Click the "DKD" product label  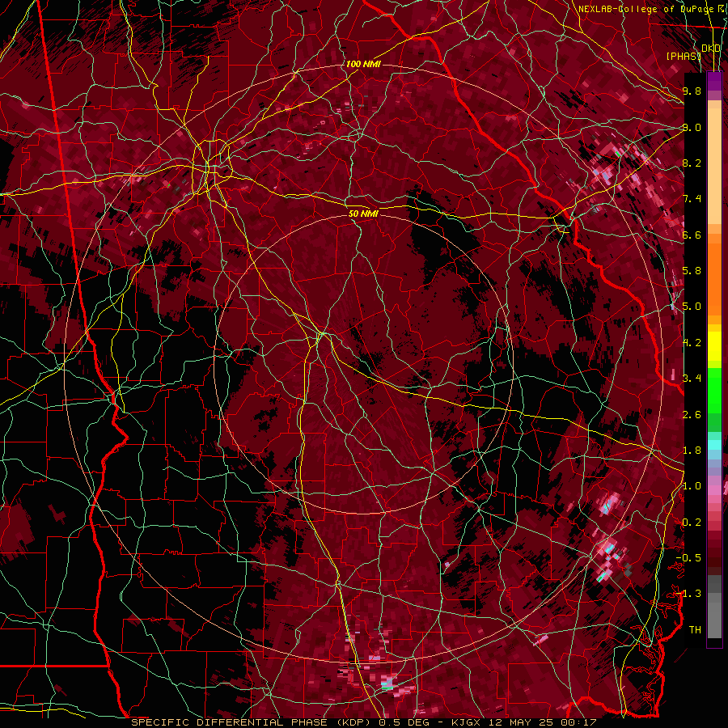tap(711, 49)
